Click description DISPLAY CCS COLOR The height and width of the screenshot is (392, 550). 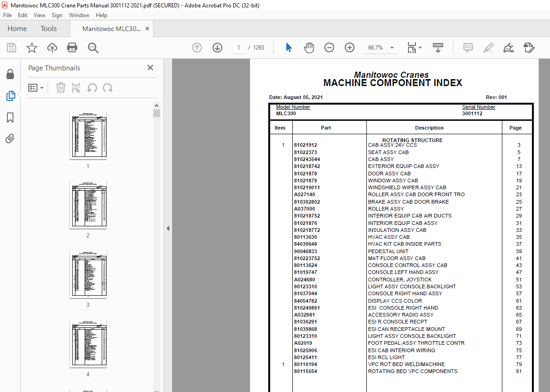(x=395, y=301)
